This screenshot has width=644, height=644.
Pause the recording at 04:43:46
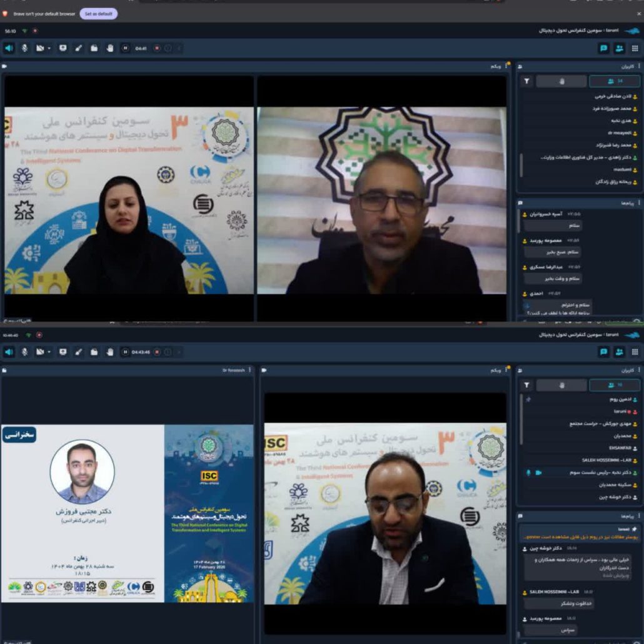126,352
